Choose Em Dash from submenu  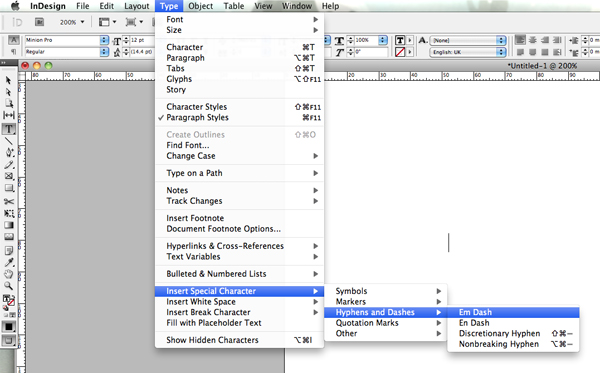pos(513,312)
